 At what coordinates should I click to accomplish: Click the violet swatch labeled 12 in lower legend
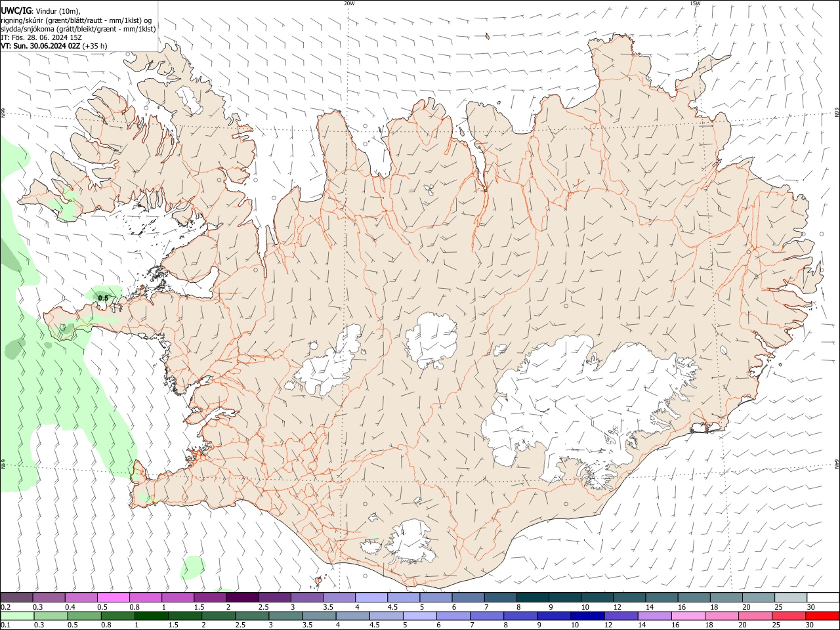coord(620,616)
